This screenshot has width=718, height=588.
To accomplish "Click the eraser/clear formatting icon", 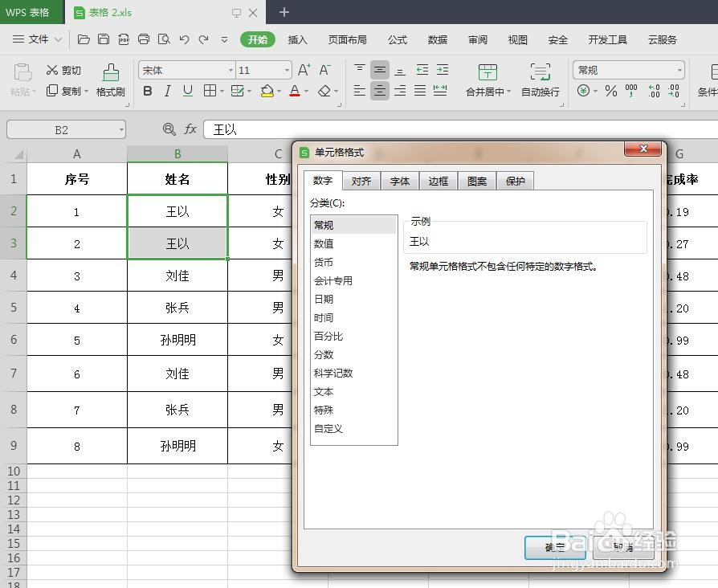I will point(324,91).
